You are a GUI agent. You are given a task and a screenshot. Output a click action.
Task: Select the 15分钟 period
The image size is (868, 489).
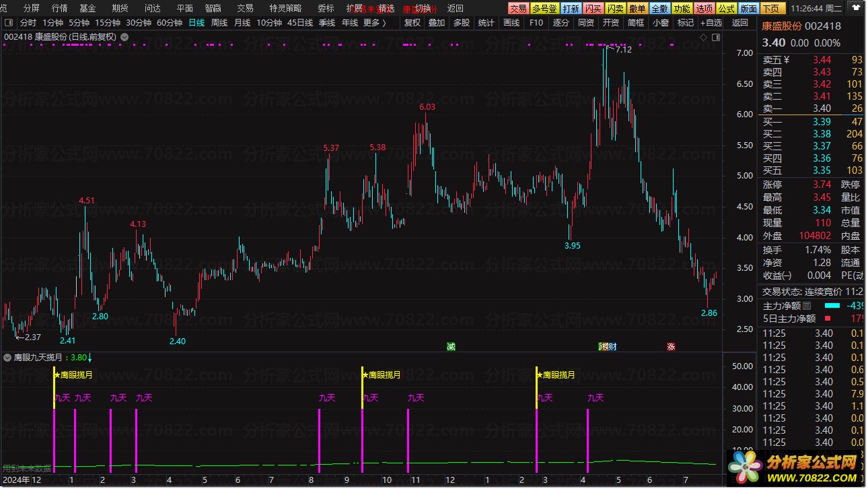point(108,22)
